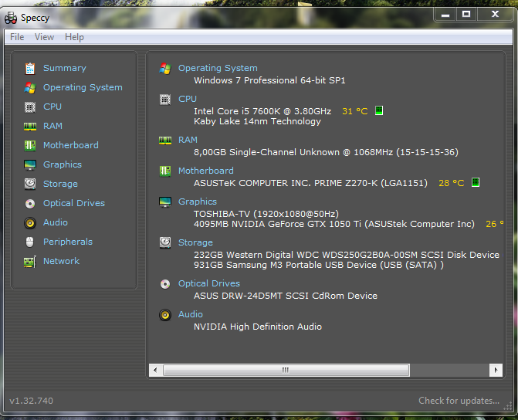The height and width of the screenshot is (420, 518).
Task: Click the ASUS DRW-24D5MT CdRom entry
Action: click(286, 296)
